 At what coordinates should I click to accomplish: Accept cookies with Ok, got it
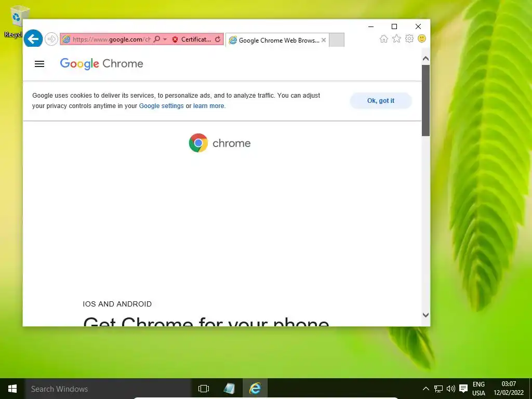[x=381, y=101]
